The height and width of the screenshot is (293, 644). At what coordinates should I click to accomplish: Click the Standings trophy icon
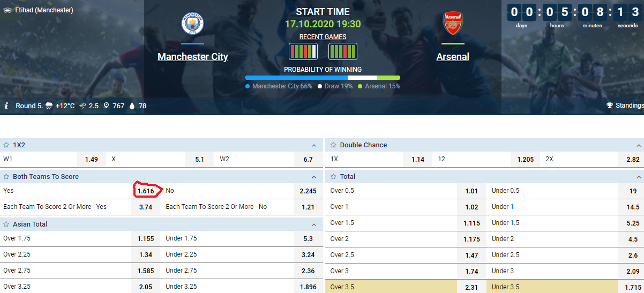(x=609, y=106)
